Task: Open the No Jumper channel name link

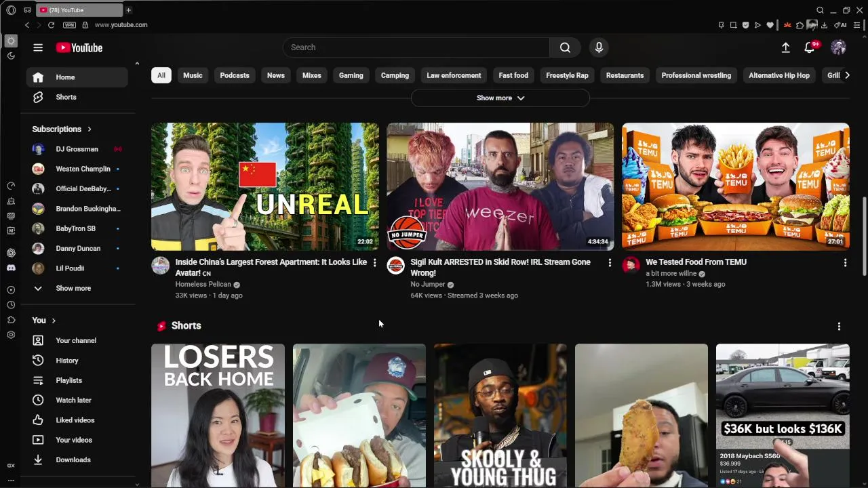Action: click(x=427, y=284)
